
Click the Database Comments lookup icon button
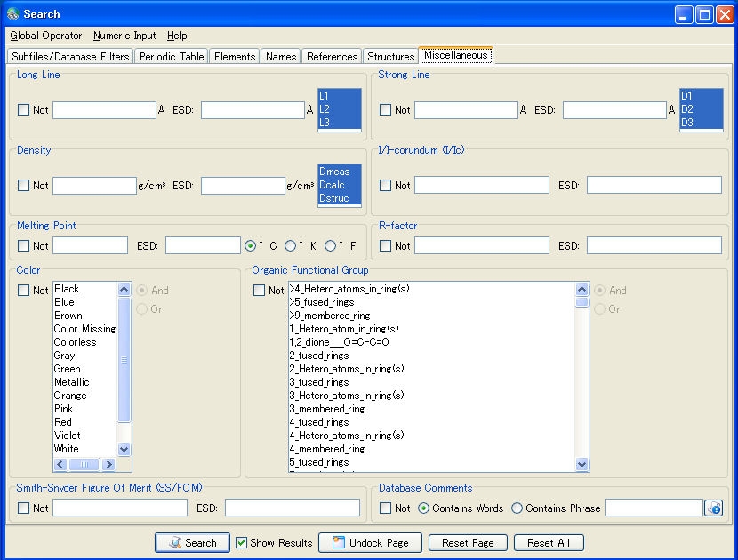[713, 508]
